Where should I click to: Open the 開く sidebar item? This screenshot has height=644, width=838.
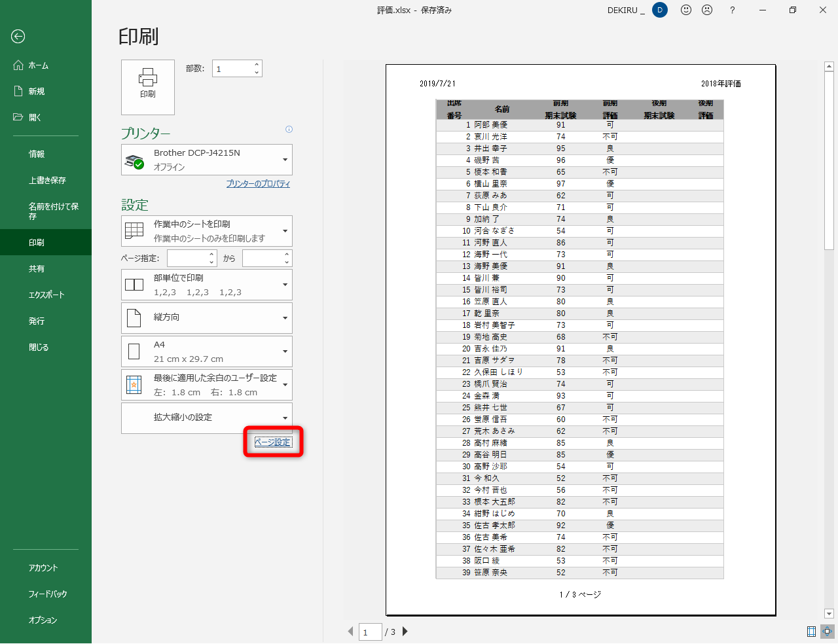[46, 118]
